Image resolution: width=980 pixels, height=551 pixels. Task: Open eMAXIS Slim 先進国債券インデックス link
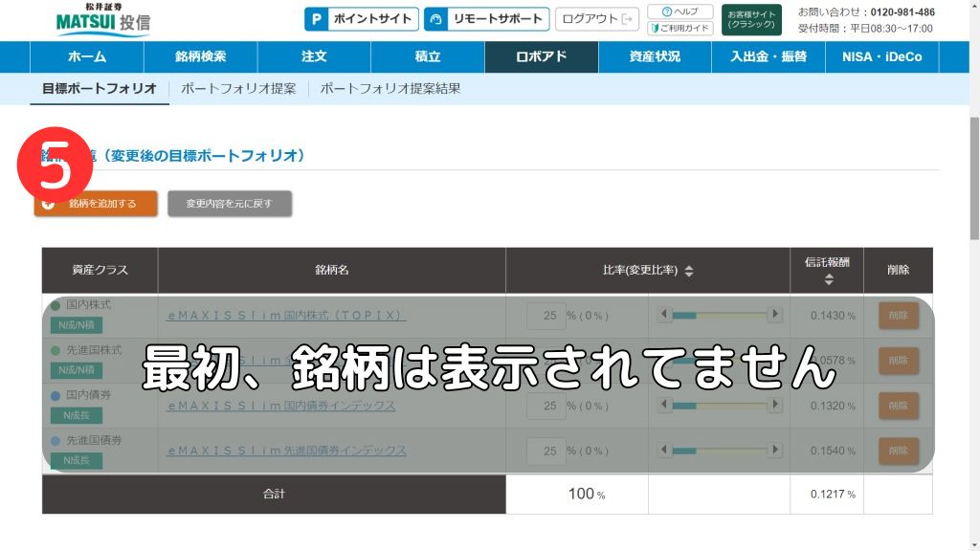[286, 451]
